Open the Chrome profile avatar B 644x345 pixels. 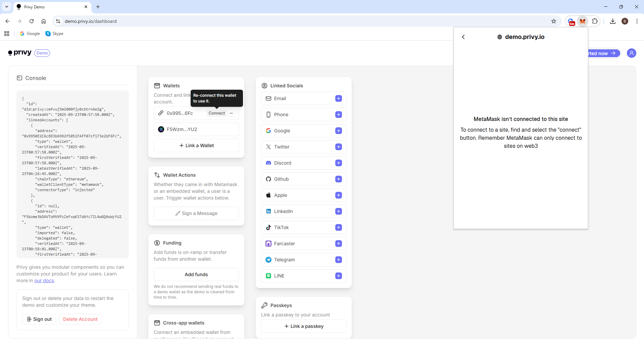tap(625, 21)
